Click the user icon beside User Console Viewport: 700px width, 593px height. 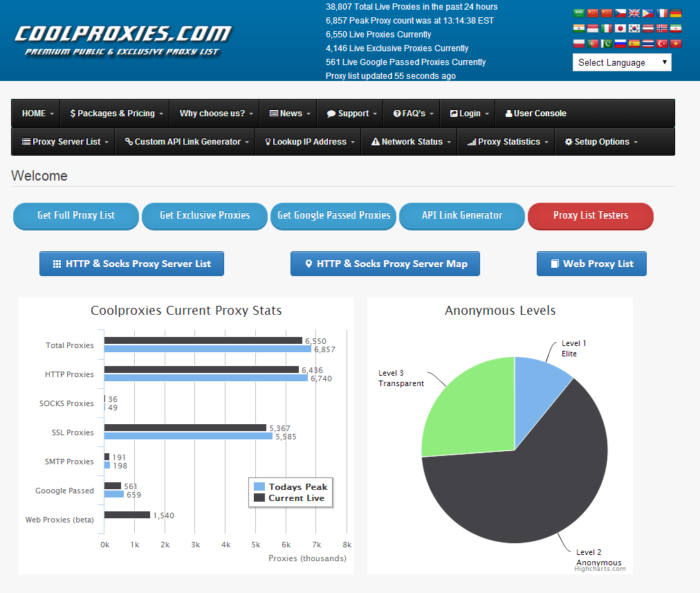click(x=508, y=113)
